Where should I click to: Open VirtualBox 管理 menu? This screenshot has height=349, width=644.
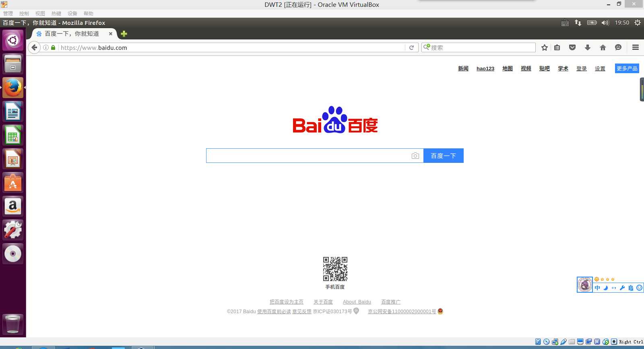click(8, 13)
